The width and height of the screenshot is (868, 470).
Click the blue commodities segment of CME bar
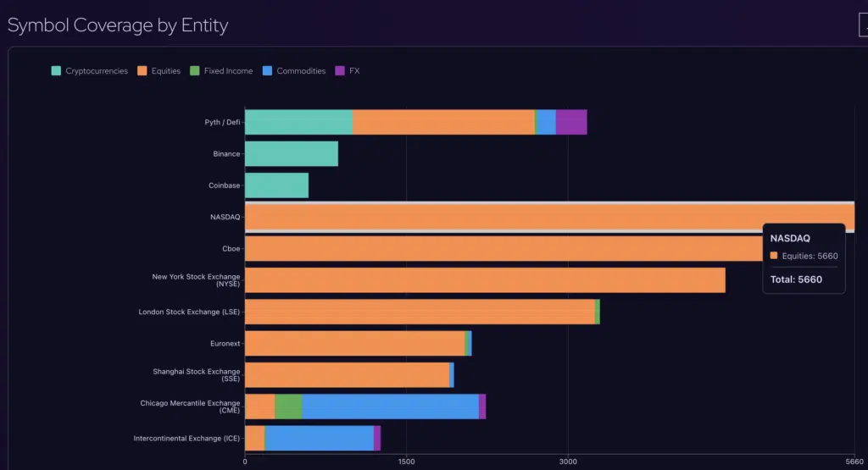tap(390, 406)
